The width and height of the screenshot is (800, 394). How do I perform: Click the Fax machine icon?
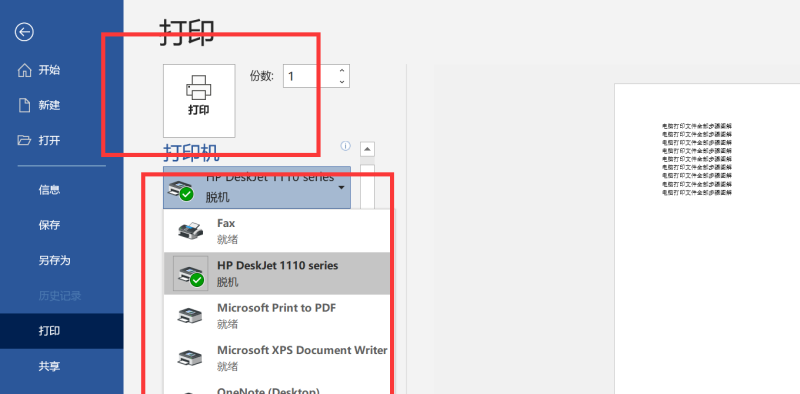click(190, 231)
